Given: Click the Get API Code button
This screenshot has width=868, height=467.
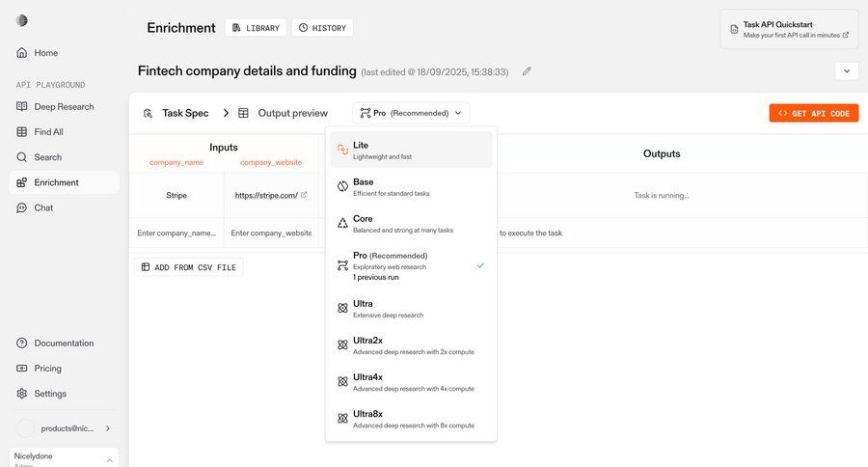Looking at the screenshot, I should (x=813, y=113).
